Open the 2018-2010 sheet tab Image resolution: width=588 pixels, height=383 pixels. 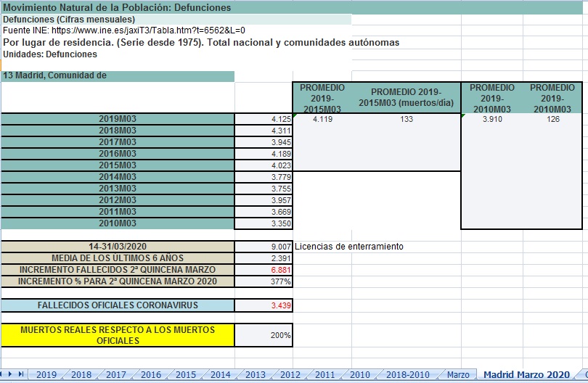coord(408,374)
